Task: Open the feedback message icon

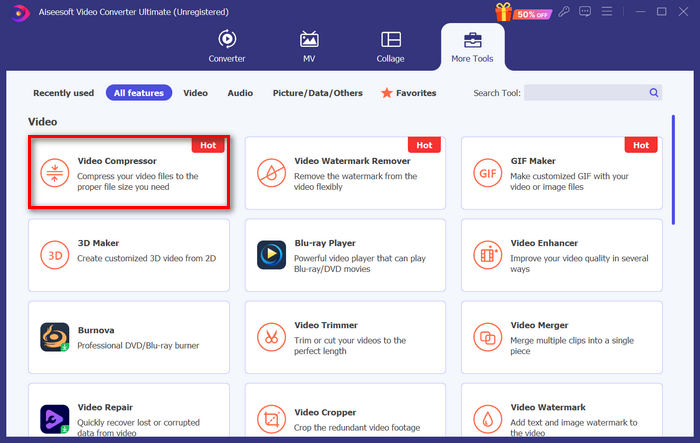Action: 585,11
